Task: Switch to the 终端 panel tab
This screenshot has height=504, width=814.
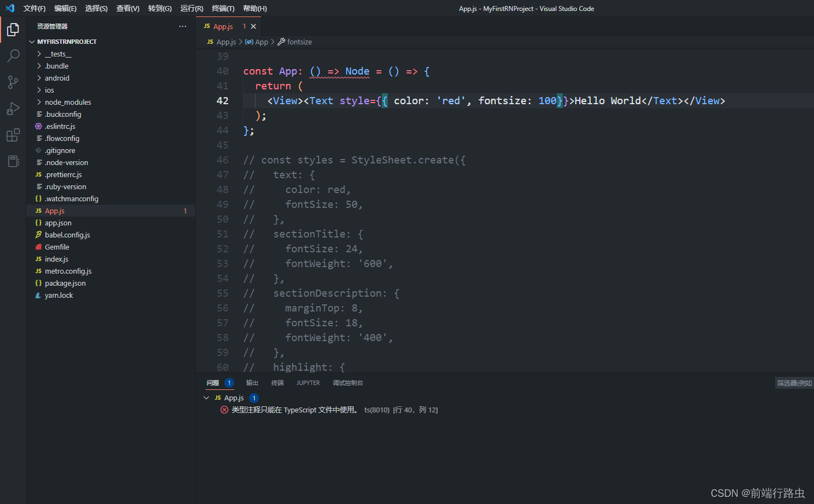Action: pos(278,383)
